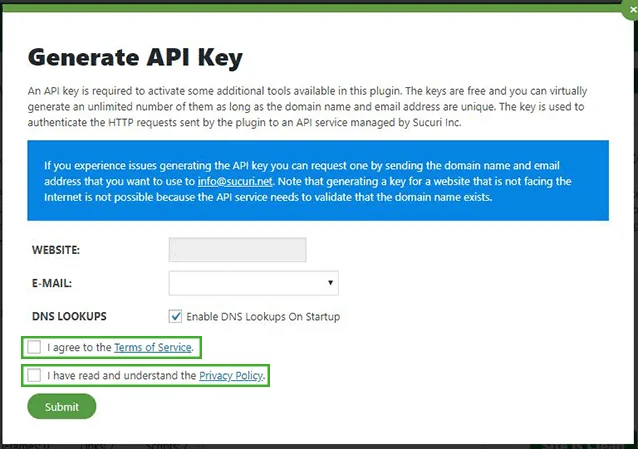
Task: Click the Website input field
Action: [237, 250]
